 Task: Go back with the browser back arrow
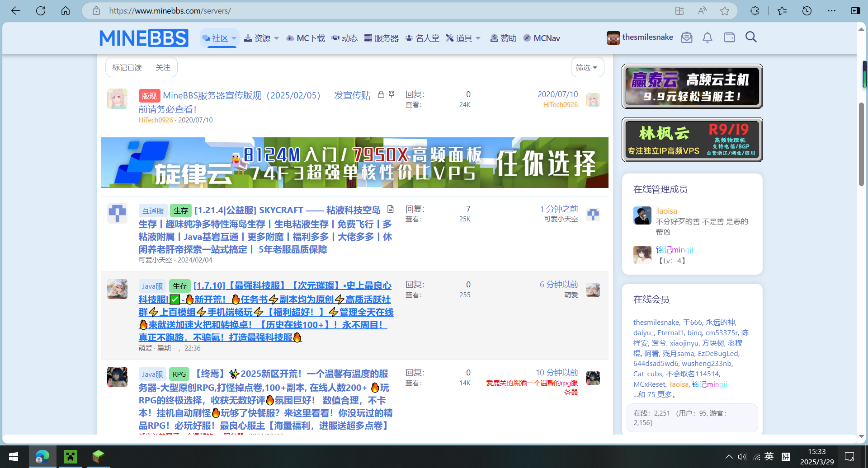pos(16,11)
